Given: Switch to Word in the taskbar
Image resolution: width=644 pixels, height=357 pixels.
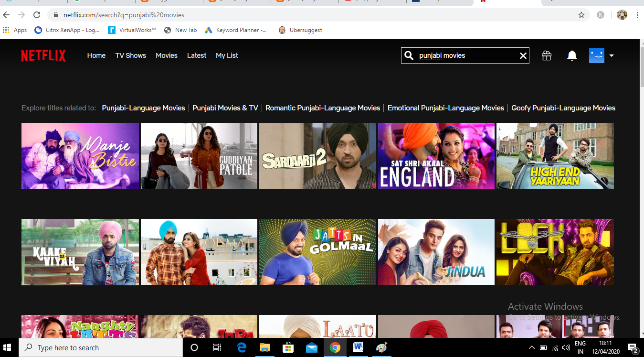Looking at the screenshot, I should (x=358, y=347).
